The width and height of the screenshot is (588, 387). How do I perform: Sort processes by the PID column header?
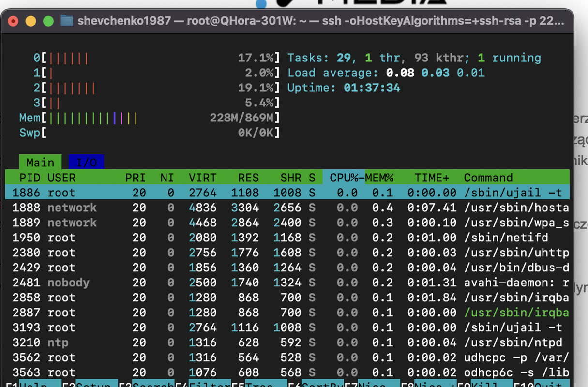[x=30, y=178]
